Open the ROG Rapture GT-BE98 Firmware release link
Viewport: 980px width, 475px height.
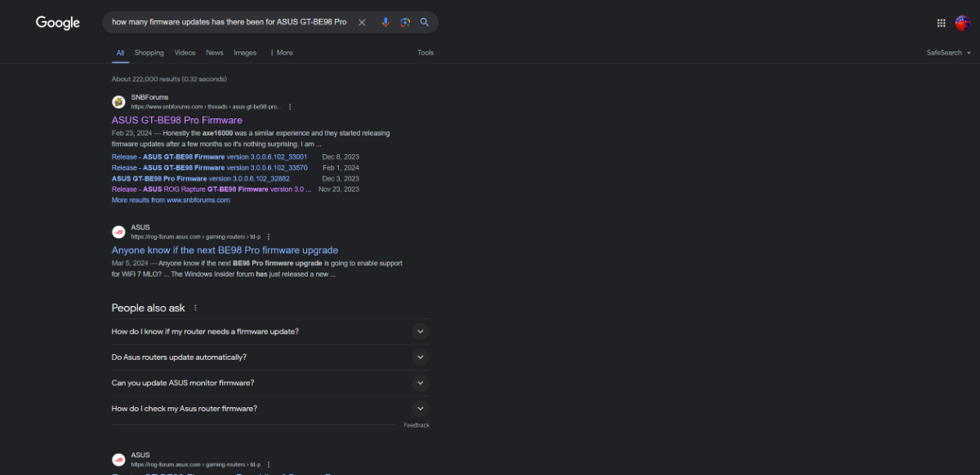(x=212, y=189)
